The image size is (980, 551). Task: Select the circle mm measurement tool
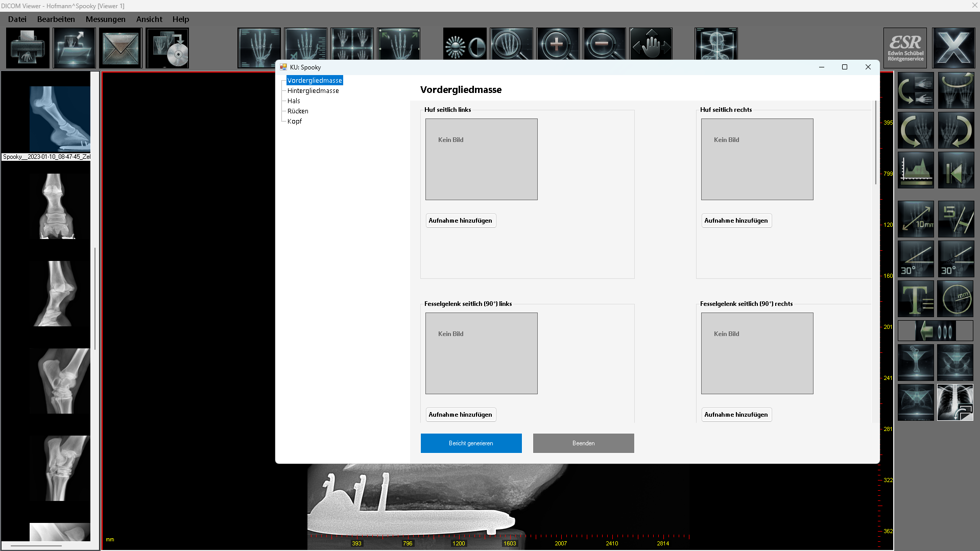(x=956, y=298)
